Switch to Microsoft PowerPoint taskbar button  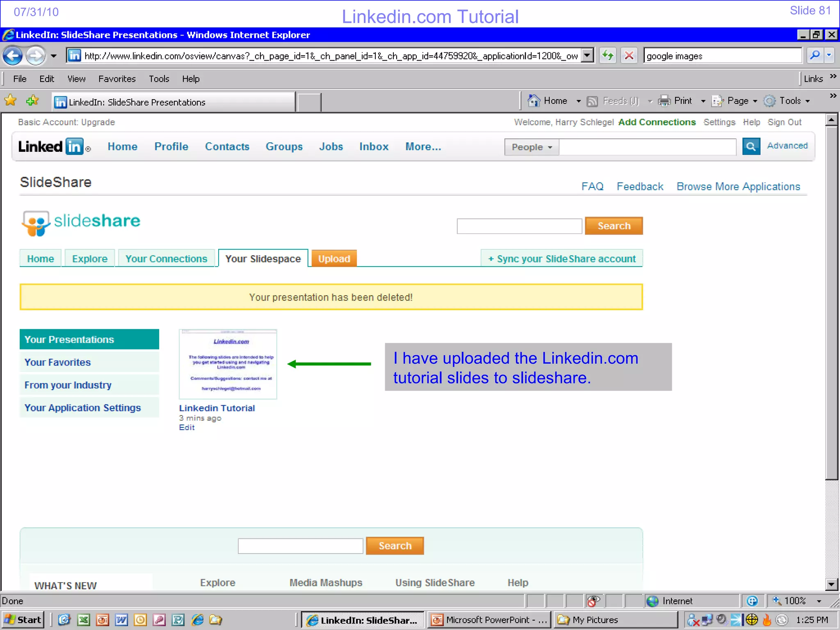490,620
